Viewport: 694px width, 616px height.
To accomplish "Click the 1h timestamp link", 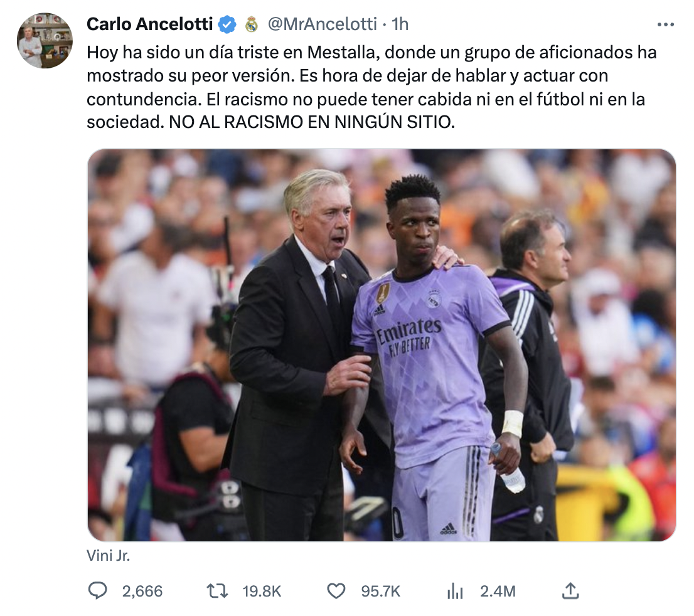I will (x=400, y=24).
